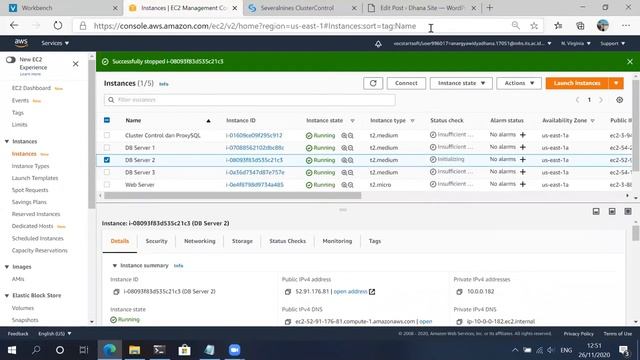
Task: Open Volumes in sidebar
Action: point(23,308)
